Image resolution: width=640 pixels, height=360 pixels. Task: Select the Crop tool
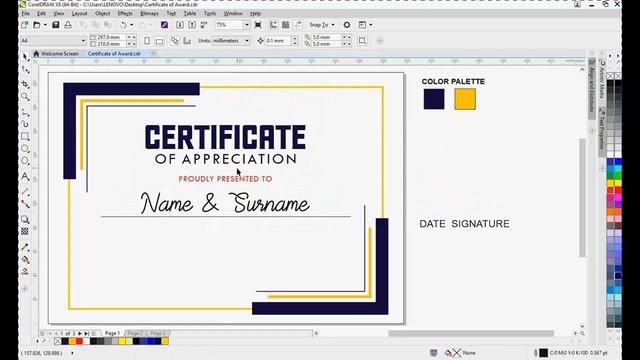[x=25, y=84]
